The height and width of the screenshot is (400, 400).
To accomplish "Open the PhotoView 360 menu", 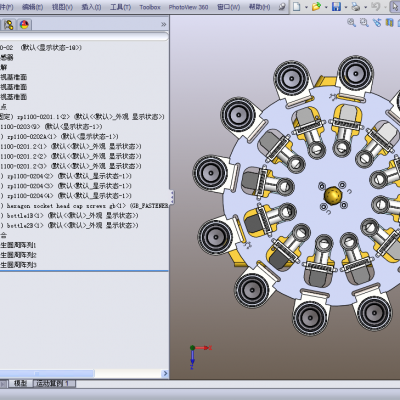I will pyautogui.click(x=188, y=7).
